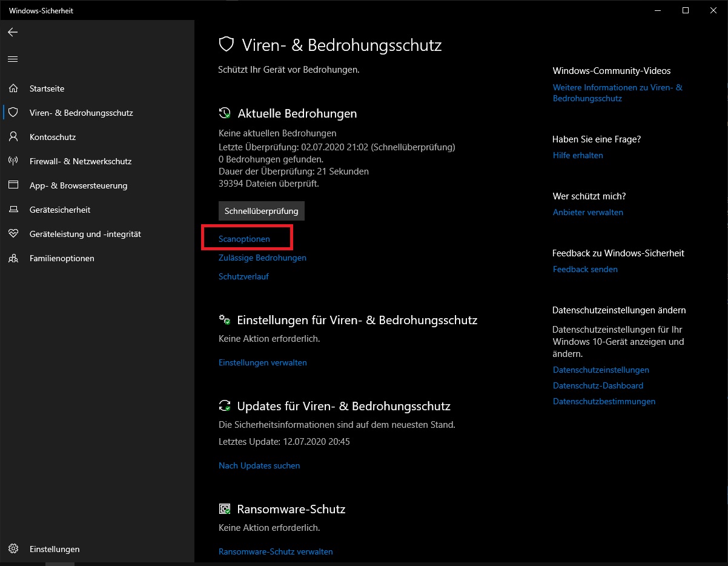Click the Startseite home icon
728x566 pixels.
tap(13, 88)
